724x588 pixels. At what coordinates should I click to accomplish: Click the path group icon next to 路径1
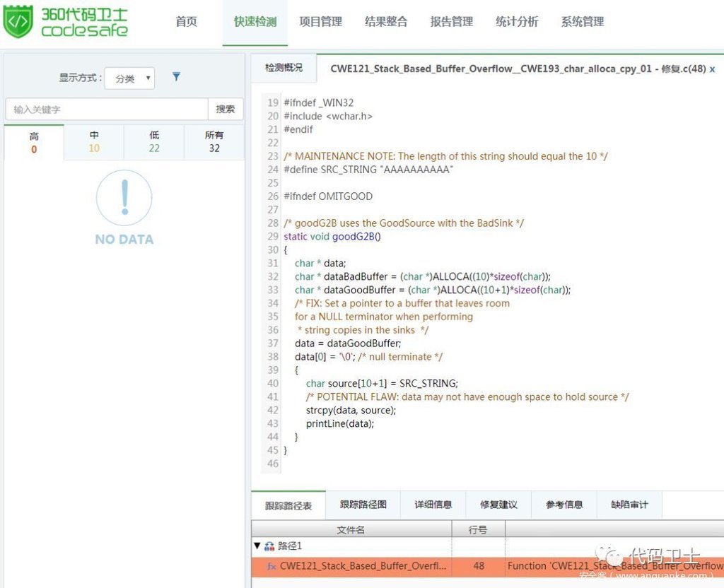pos(269,546)
